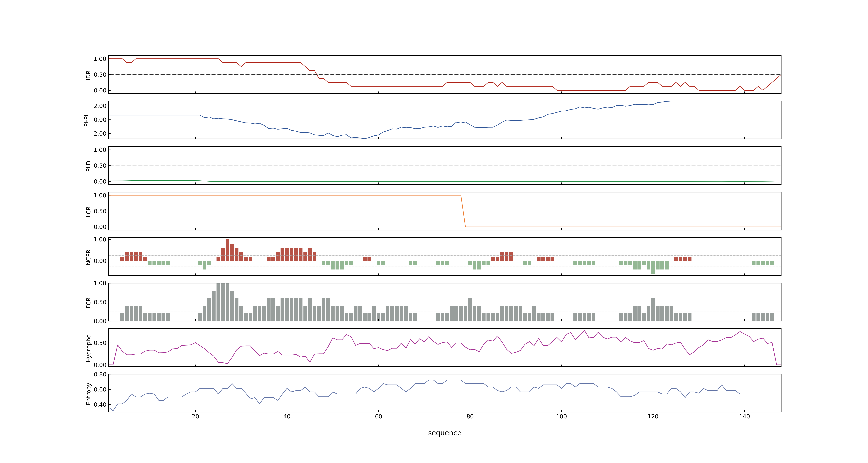Click the 0.40 tick on Entropy axis
Screen dimensions: 868x463
pyautogui.click(x=100, y=405)
